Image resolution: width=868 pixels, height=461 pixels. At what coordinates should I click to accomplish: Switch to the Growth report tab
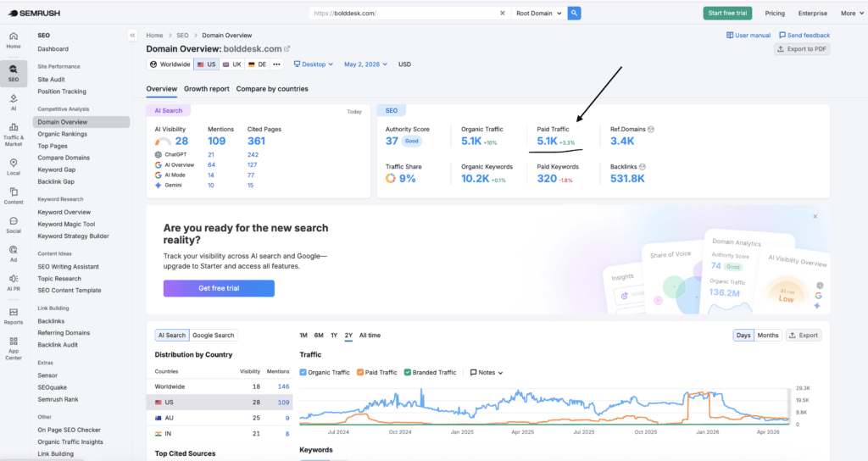click(x=207, y=88)
